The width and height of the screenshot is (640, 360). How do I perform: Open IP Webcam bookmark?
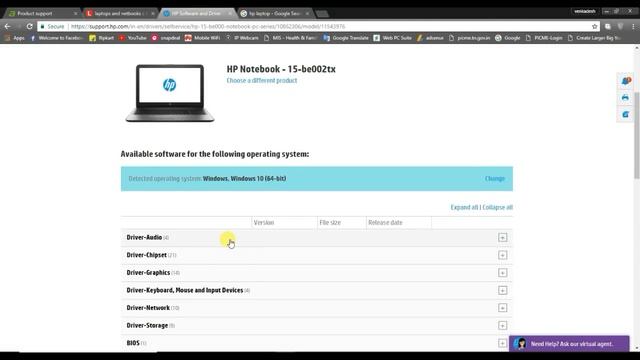click(242, 38)
